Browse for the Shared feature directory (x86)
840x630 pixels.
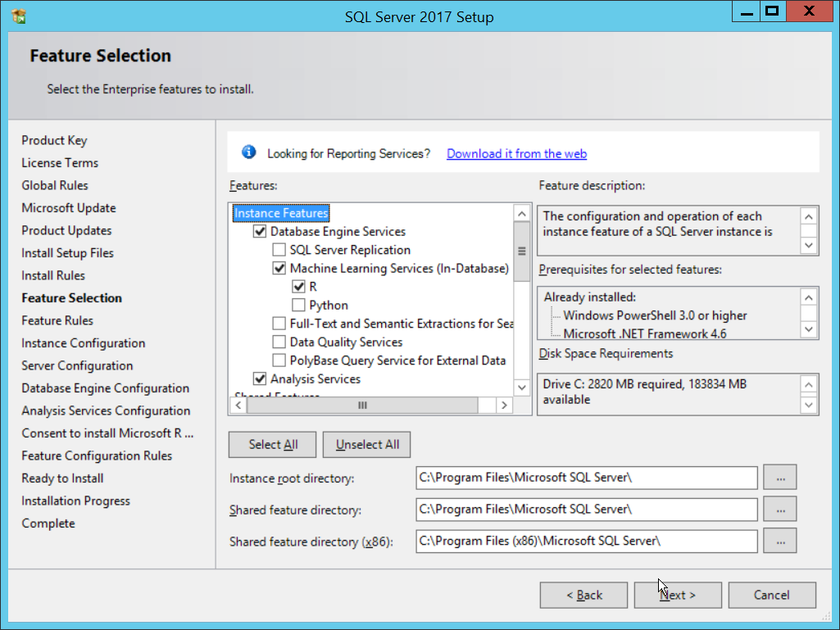pos(779,541)
